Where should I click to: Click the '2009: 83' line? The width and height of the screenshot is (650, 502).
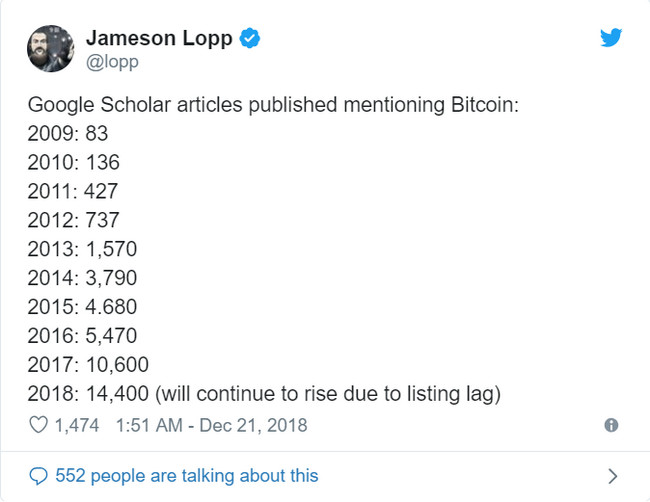[x=68, y=133]
